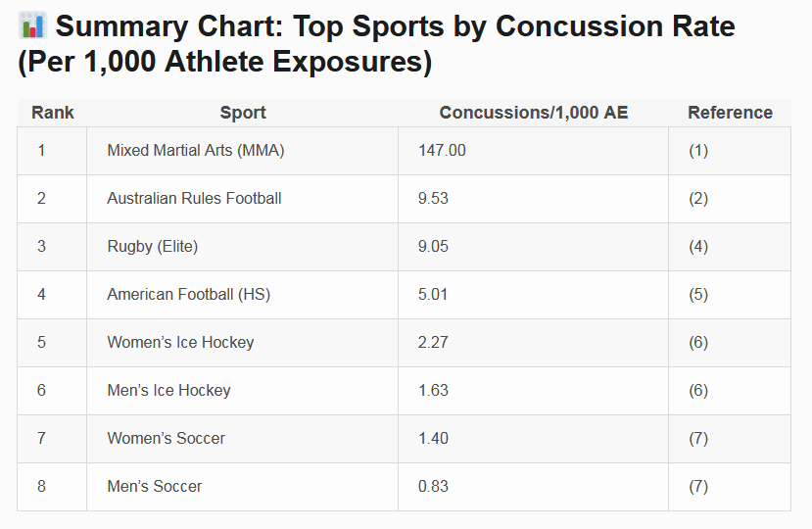Select the Australian Rules Football cell

[194, 199]
